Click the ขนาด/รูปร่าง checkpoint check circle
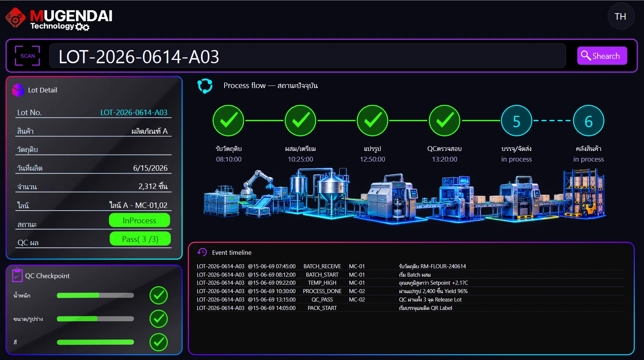The height and width of the screenshot is (360, 644). (x=159, y=319)
